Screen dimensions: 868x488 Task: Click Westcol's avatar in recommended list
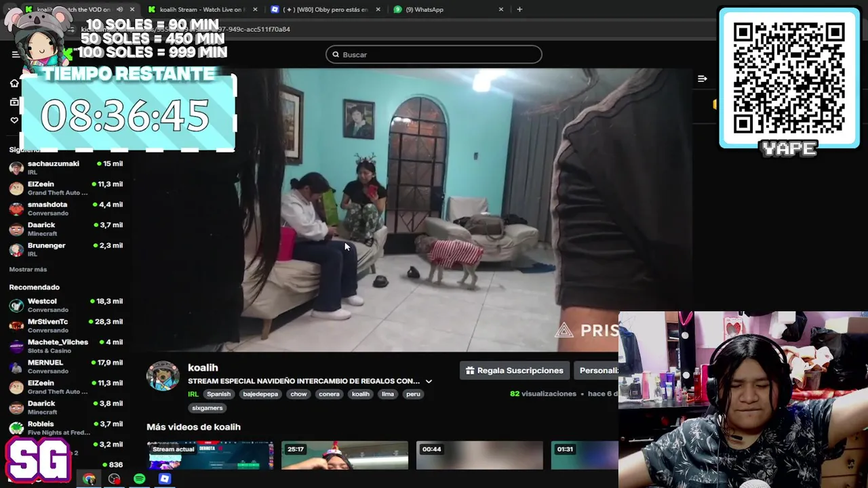click(x=16, y=305)
